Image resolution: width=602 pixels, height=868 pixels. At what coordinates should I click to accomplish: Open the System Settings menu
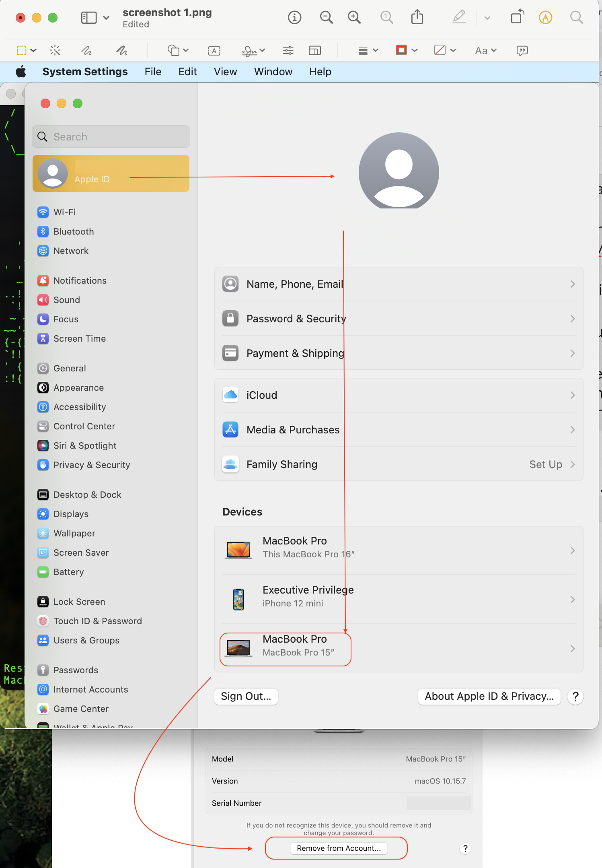(x=85, y=72)
